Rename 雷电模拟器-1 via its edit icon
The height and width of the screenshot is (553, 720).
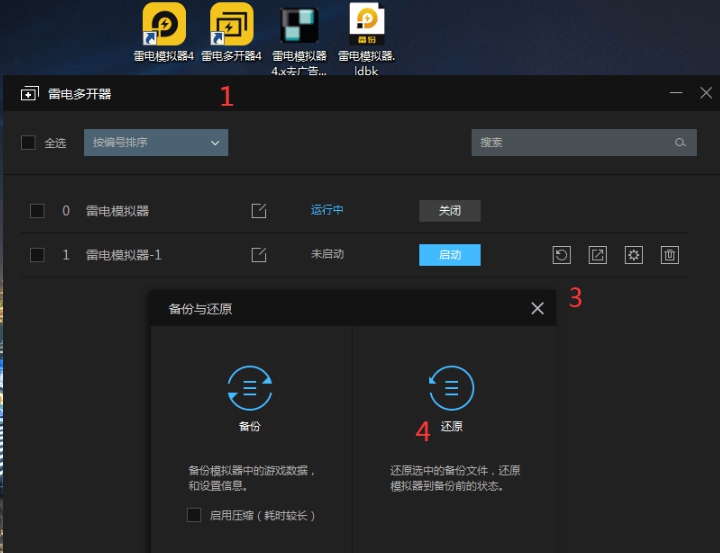259,255
